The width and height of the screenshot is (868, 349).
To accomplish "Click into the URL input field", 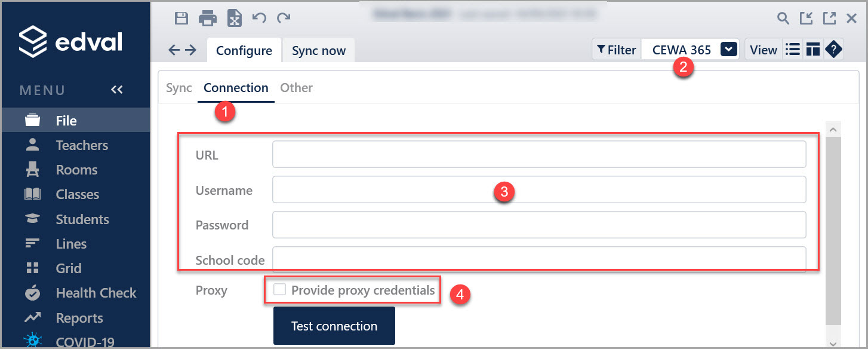I will click(539, 155).
